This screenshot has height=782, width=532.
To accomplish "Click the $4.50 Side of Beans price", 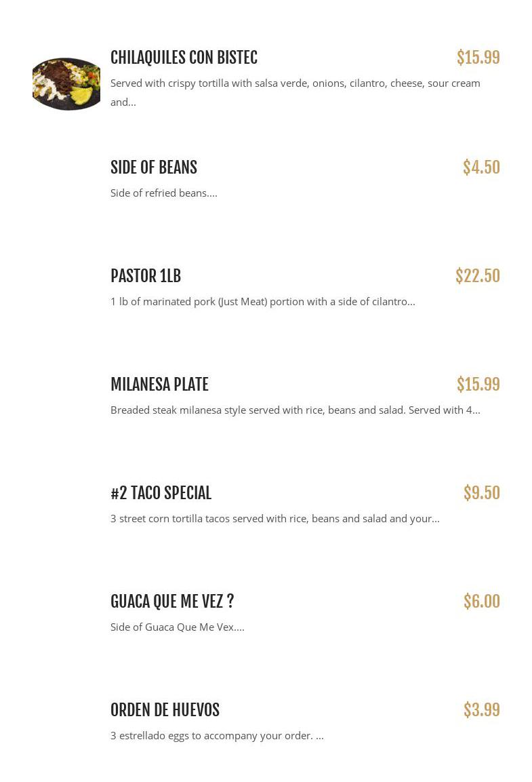I will pos(481,168).
